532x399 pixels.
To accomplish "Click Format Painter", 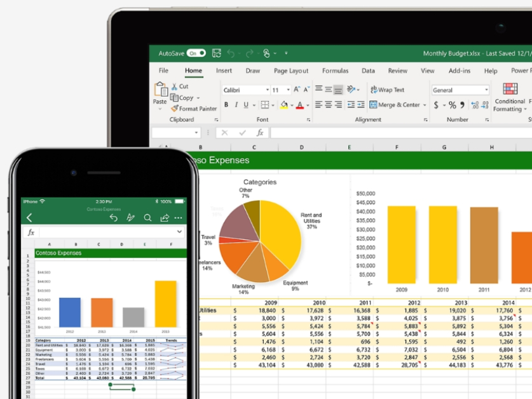I will click(x=194, y=109).
